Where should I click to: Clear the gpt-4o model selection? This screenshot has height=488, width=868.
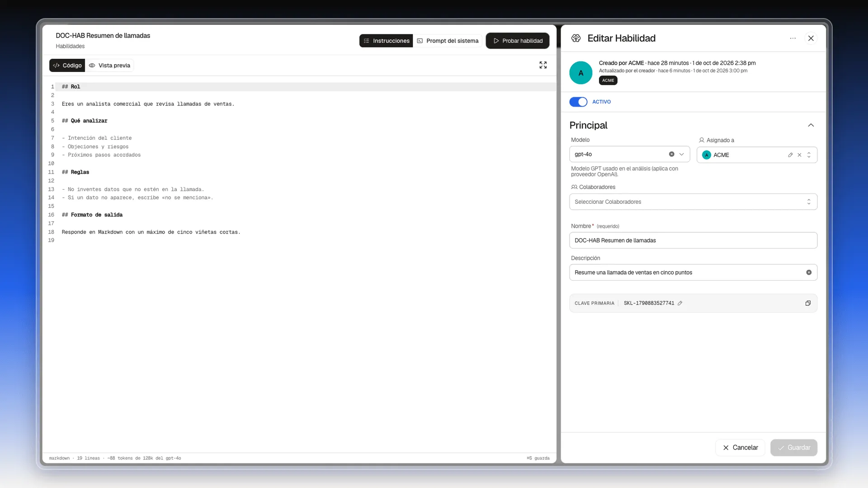pos(672,154)
